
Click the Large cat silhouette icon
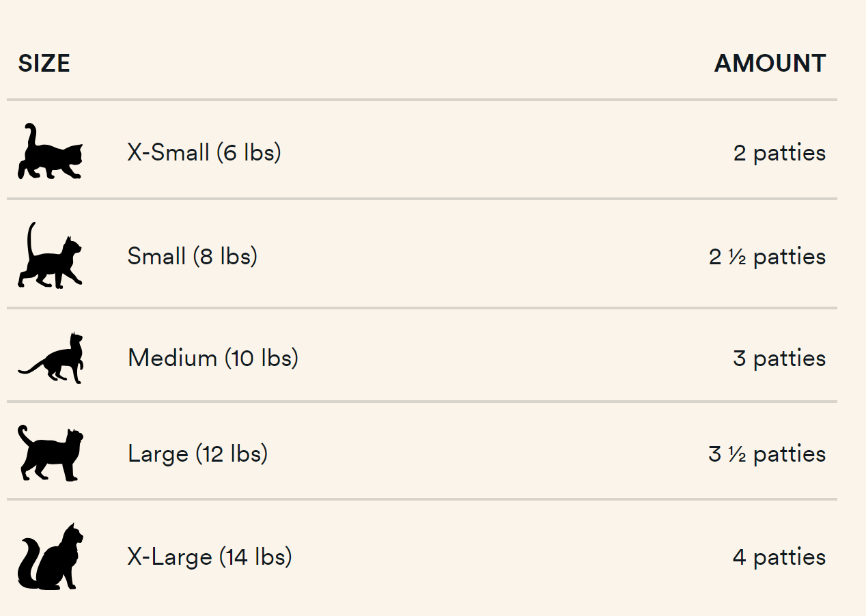coord(51,453)
